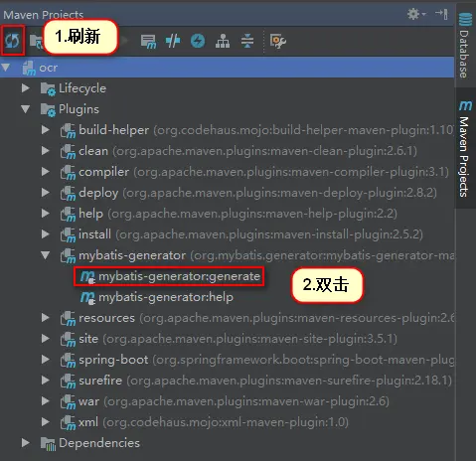Click the resources plugin icon
The width and height of the screenshot is (476, 461).
(x=68, y=318)
